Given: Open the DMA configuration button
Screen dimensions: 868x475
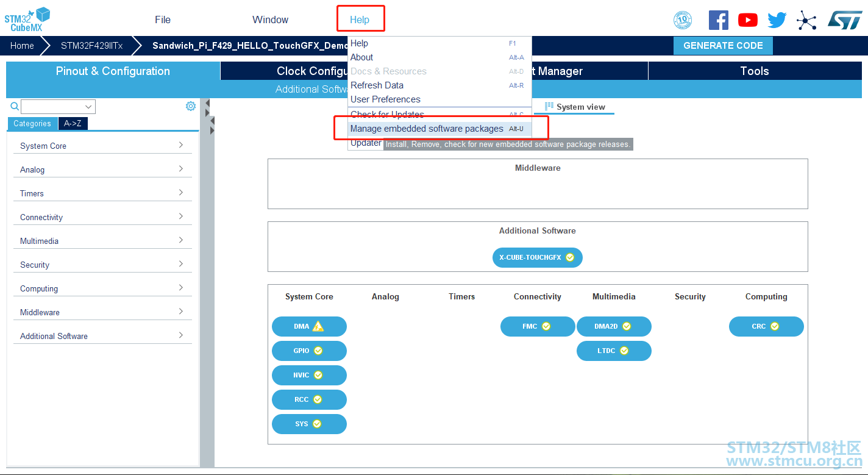Looking at the screenshot, I should click(x=309, y=326).
